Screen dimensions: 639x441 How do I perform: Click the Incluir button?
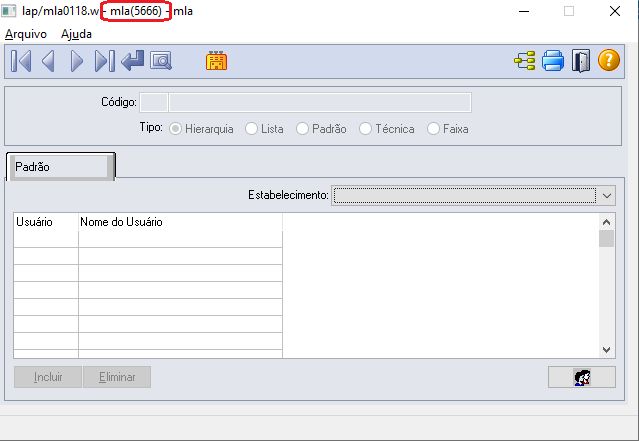pos(48,377)
